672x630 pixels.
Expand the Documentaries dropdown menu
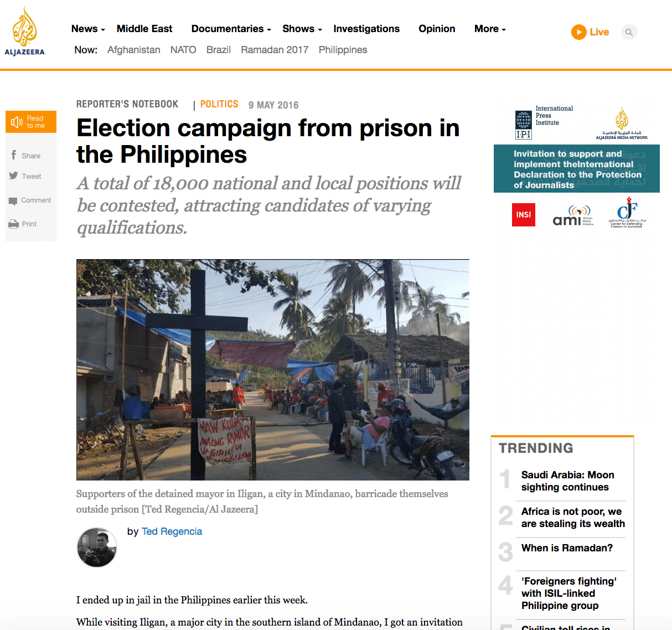tap(231, 29)
